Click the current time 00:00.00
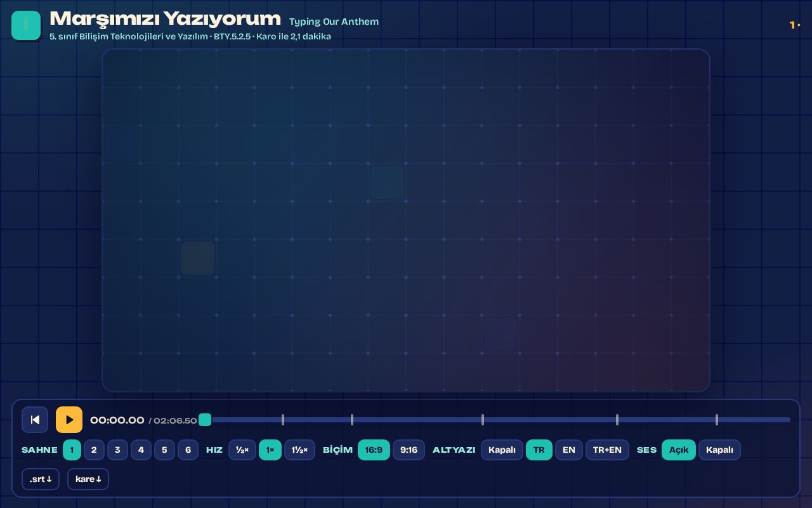812x508 pixels. [117, 420]
